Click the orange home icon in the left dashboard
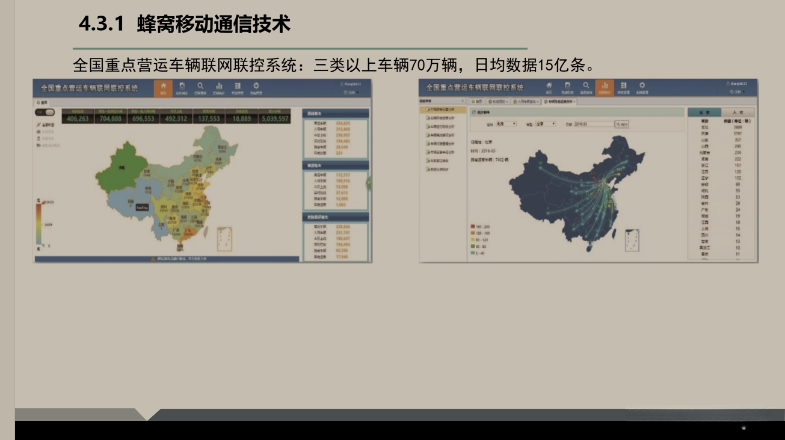The image size is (785, 440). [163, 88]
